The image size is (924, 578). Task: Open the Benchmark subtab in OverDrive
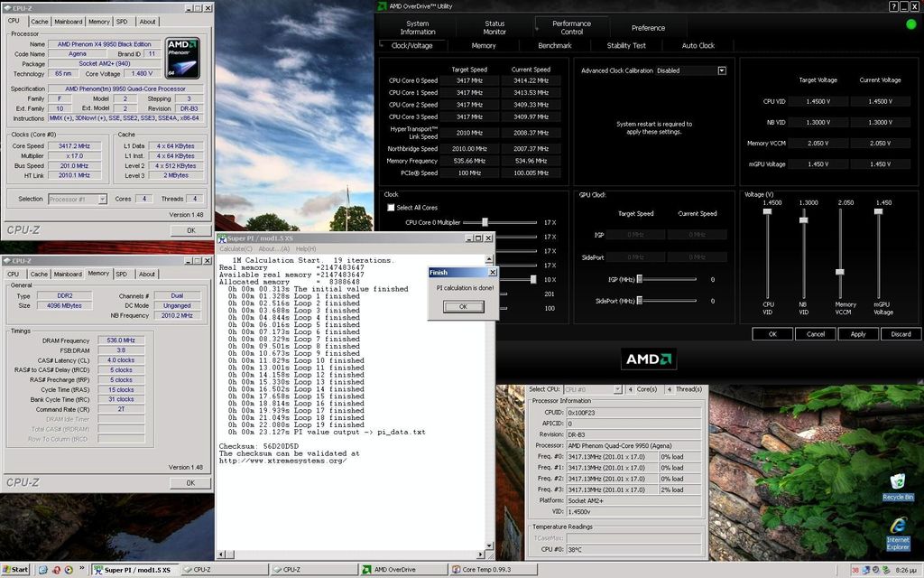555,45
